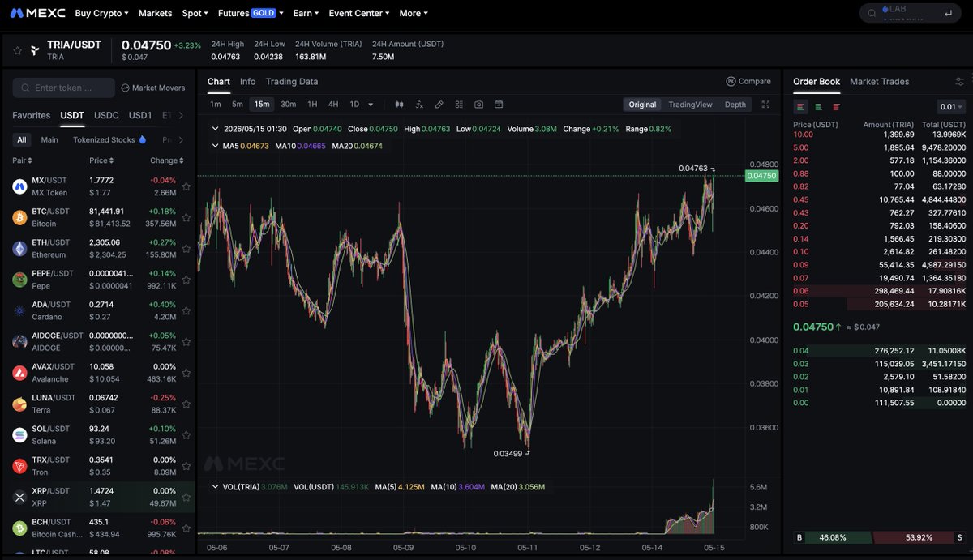
Task: Favorite the TRIA/USDT pair using the star
Action: [x=17, y=50]
